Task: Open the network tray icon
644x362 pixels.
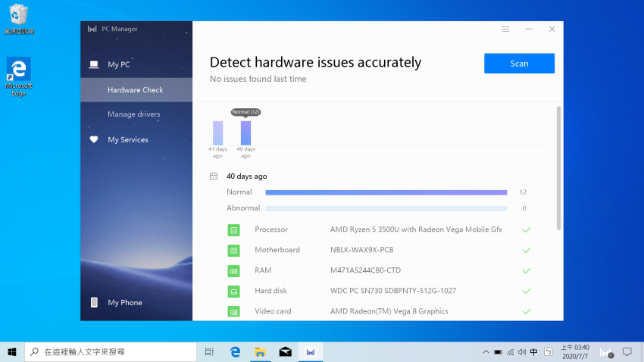Action: 511,352
